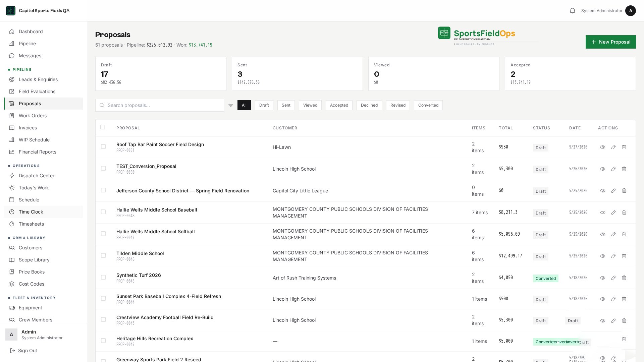Delete the Hallie Wells Middle School Baseball proposal
644x362 pixels.
point(624,213)
